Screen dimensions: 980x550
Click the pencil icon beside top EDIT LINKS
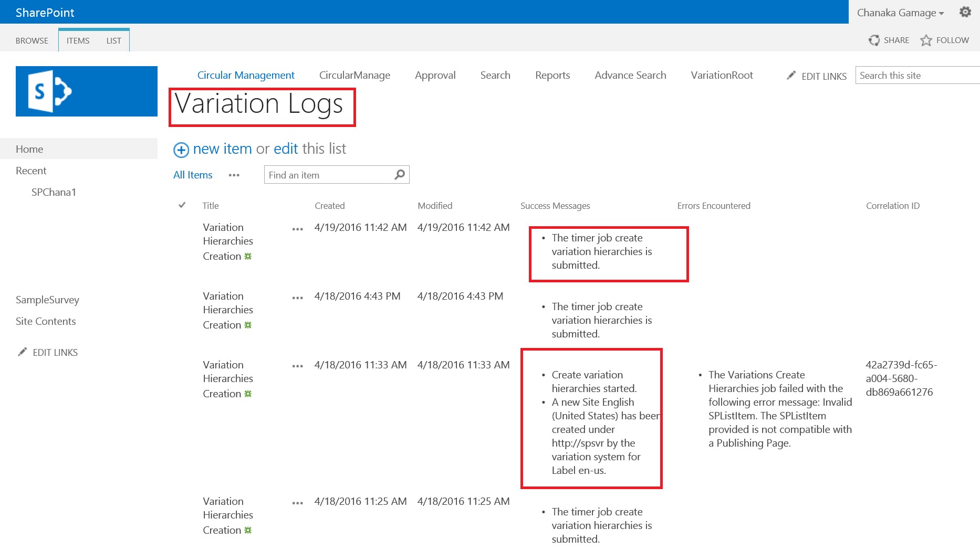pyautogui.click(x=791, y=76)
